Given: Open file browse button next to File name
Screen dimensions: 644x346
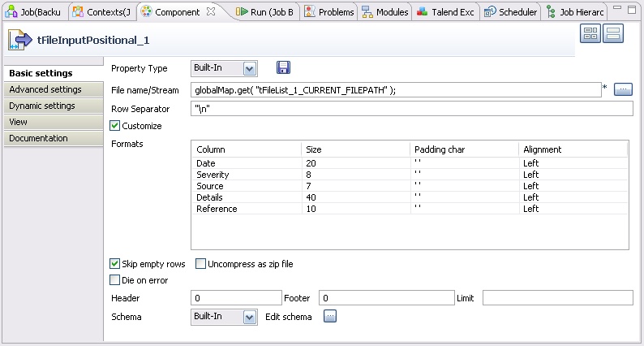Looking at the screenshot, I should (622, 89).
